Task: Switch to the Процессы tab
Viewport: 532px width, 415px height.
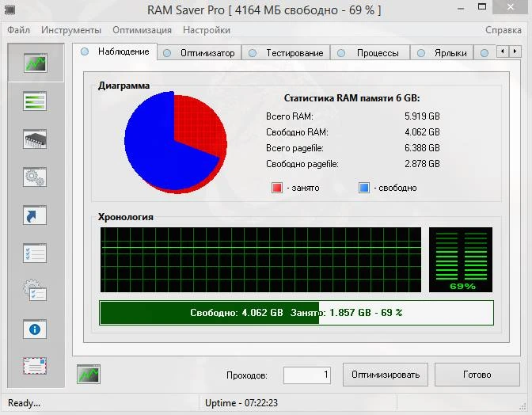Action: (x=370, y=53)
